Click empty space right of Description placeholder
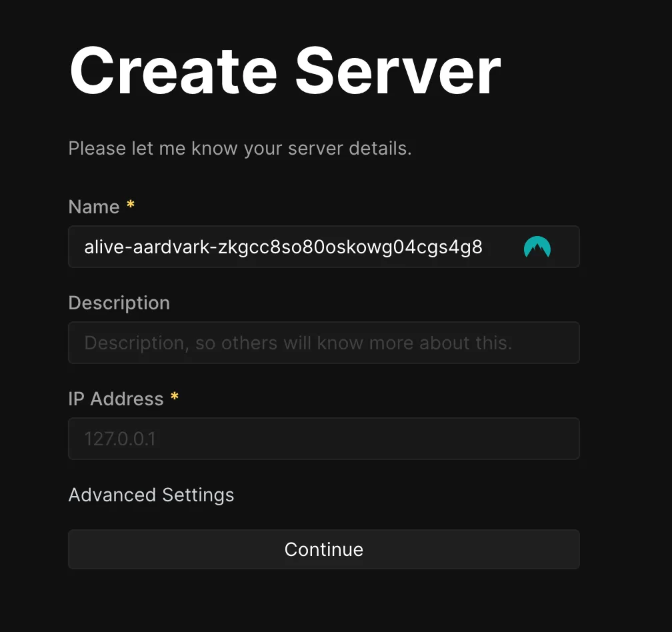The width and height of the screenshot is (672, 632). [545, 343]
